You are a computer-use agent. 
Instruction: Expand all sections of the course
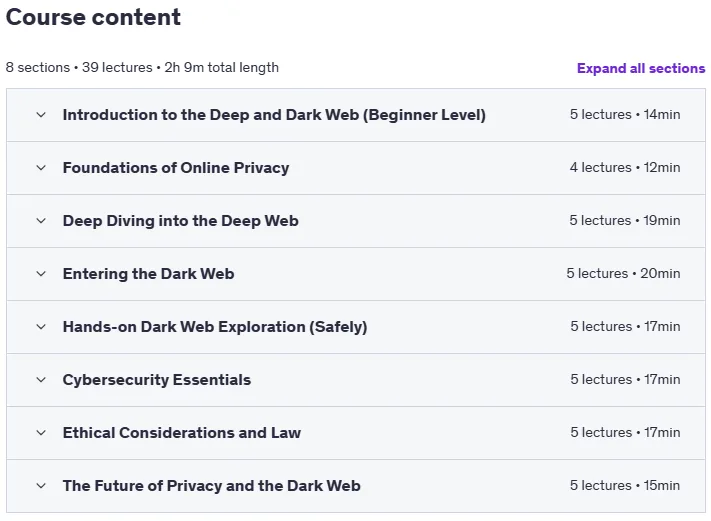pyautogui.click(x=641, y=68)
